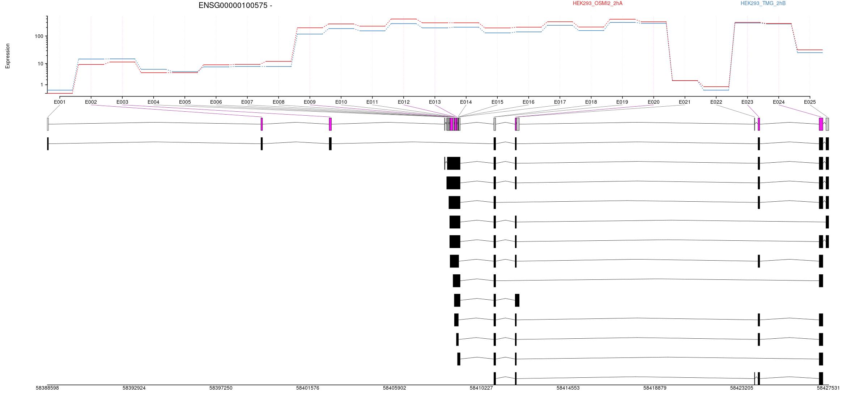868x394 pixels.
Task: Click genomic coordinate 58392924
Action: click(134, 388)
